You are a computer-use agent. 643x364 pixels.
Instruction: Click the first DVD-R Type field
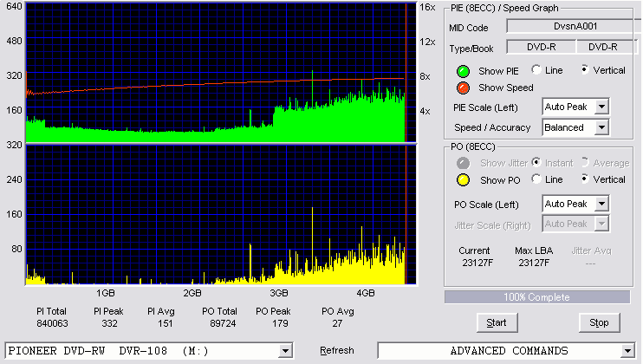pos(542,47)
